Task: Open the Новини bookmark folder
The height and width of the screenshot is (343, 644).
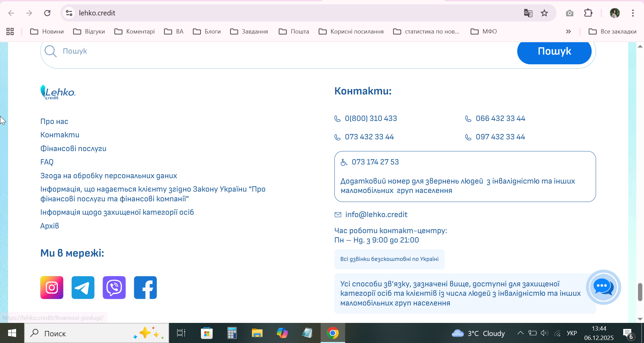Action: (x=47, y=31)
